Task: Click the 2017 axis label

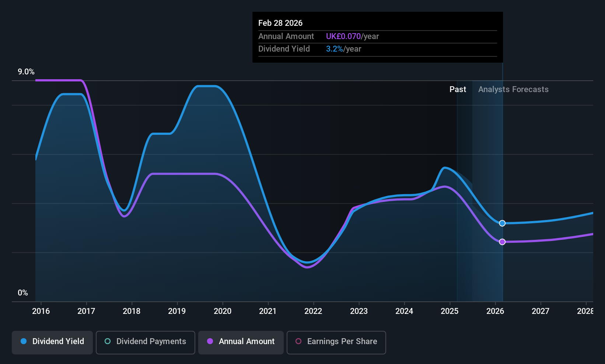Action: pos(86,311)
